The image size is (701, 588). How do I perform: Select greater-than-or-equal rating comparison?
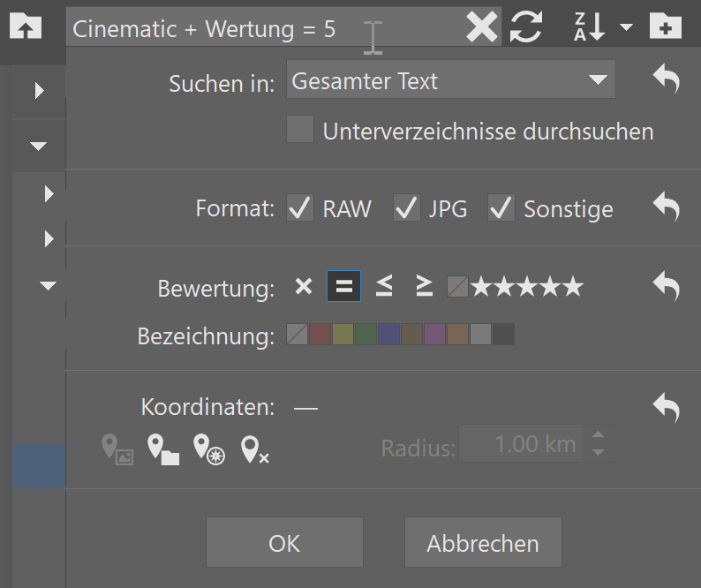(424, 286)
